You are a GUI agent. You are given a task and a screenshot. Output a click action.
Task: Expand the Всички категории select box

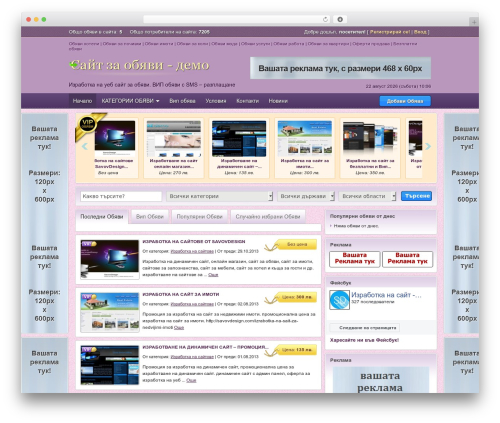(x=220, y=196)
